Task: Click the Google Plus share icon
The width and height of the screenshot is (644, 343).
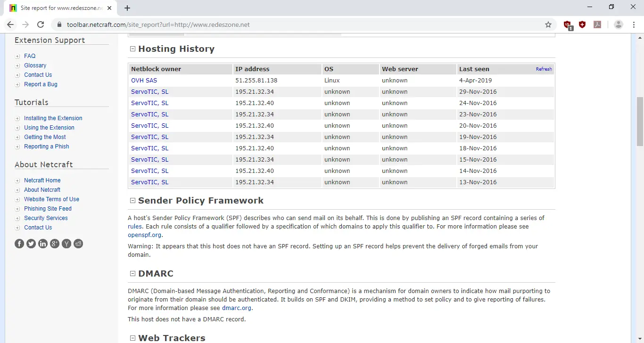Action: coord(55,244)
